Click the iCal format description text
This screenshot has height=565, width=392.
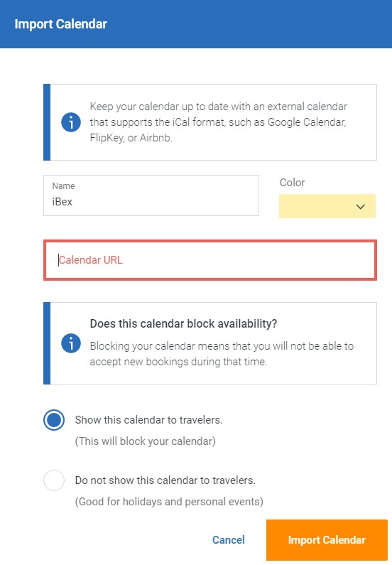point(219,122)
